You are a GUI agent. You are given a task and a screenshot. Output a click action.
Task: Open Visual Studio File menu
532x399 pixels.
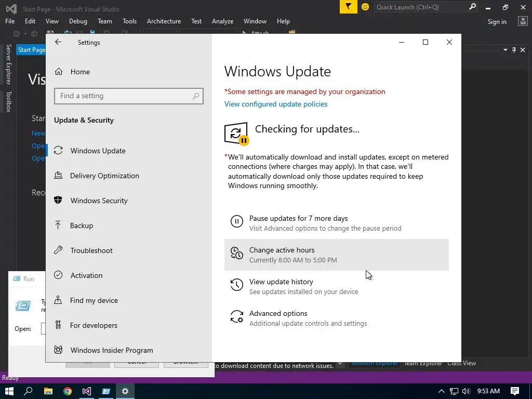(10, 21)
